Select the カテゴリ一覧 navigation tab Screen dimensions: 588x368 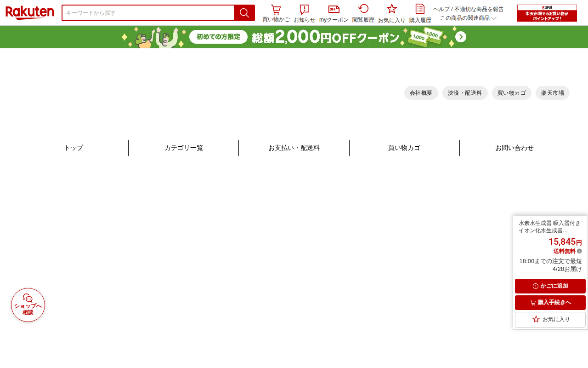tap(184, 148)
